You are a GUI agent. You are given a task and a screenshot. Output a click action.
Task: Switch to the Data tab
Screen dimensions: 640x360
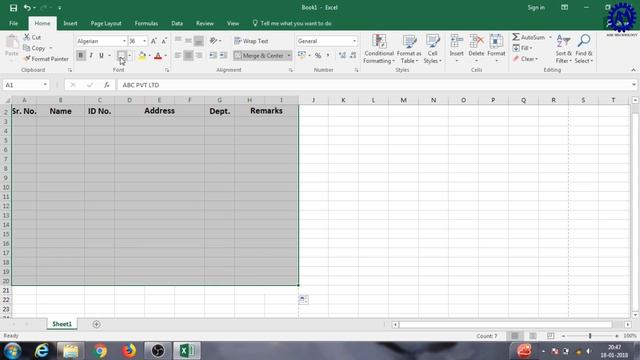click(177, 23)
